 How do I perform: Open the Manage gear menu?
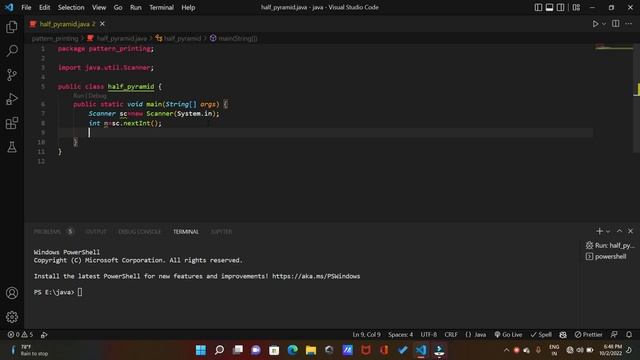[12, 317]
